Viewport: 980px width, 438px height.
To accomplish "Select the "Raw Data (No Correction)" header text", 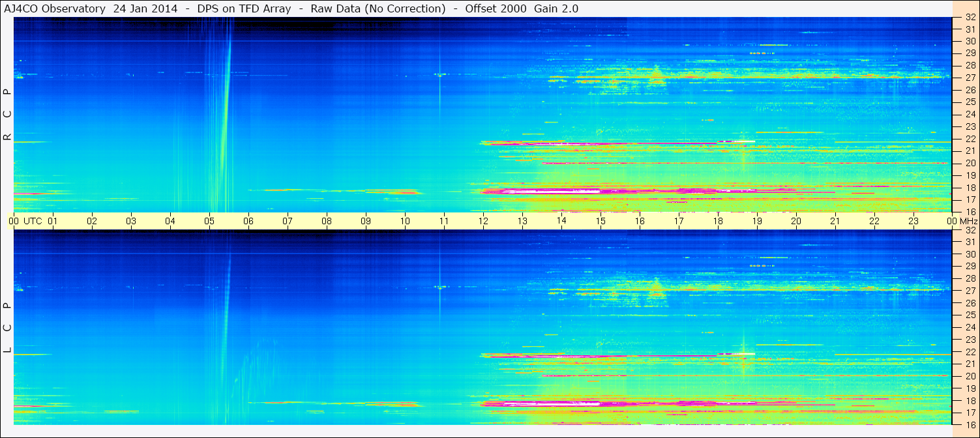I will (x=378, y=8).
